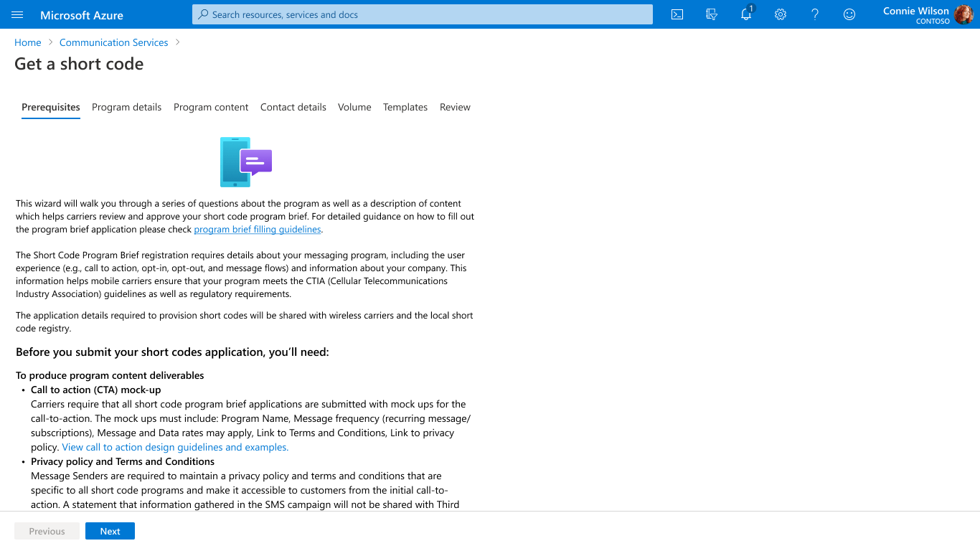Open the Notifications bell

(745, 14)
